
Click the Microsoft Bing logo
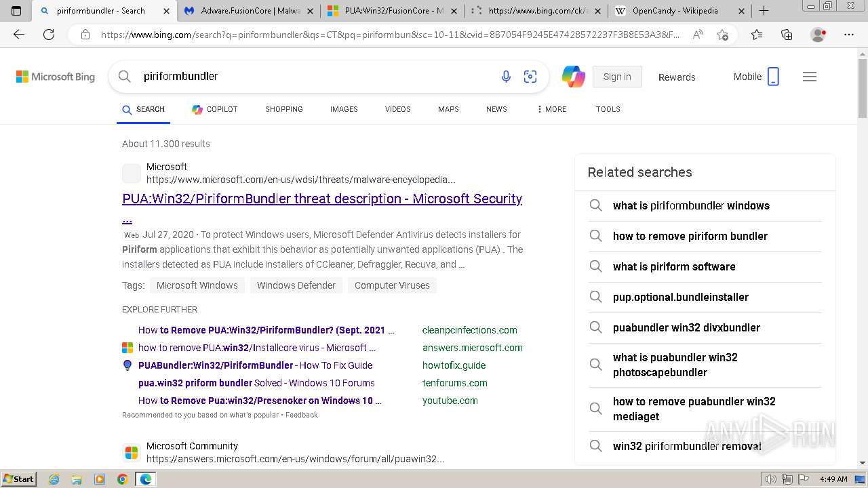56,77
